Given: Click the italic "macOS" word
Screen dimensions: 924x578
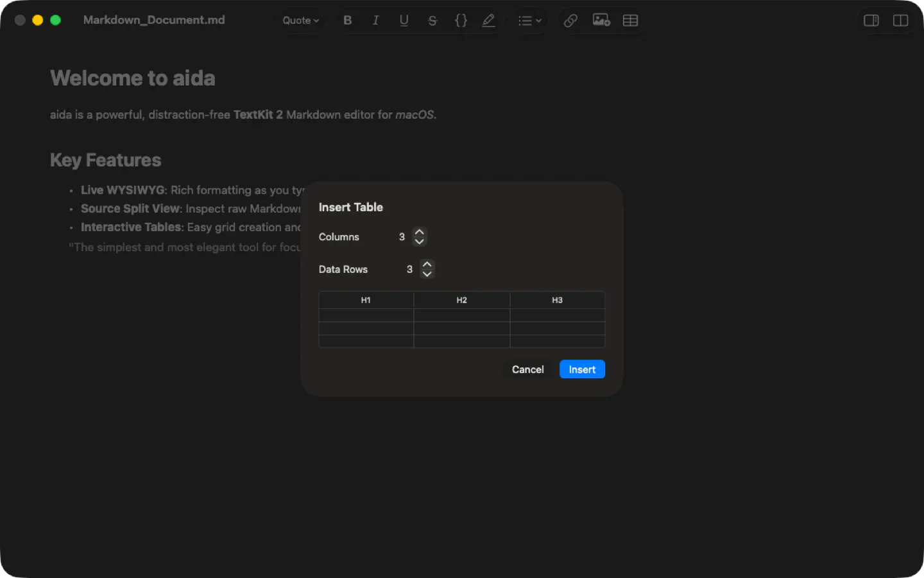Looking at the screenshot, I should click(415, 115).
